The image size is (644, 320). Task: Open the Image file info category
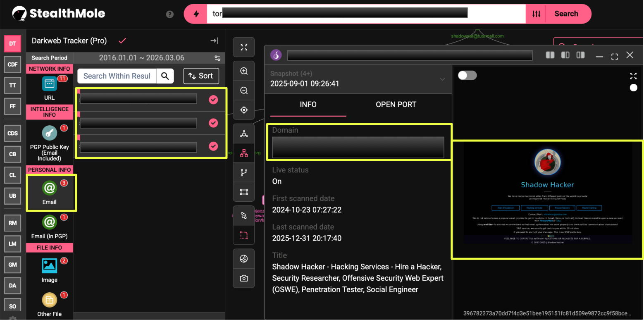tap(49, 266)
